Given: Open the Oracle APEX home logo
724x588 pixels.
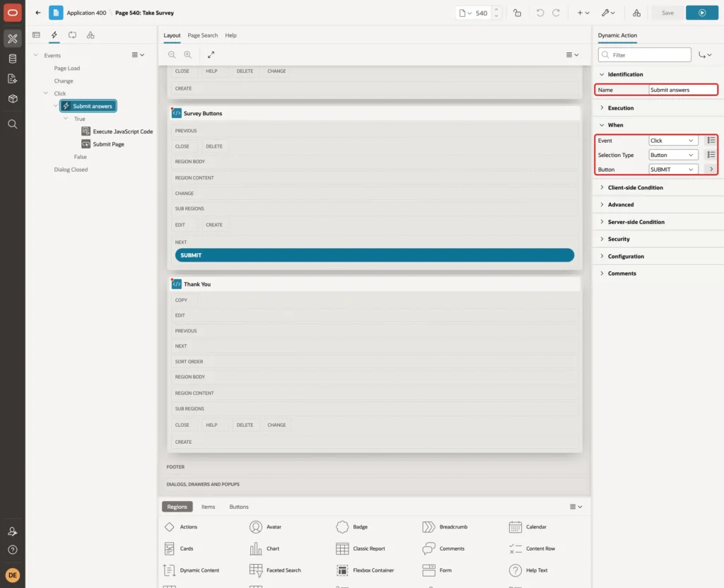Looking at the screenshot, I should [x=13, y=13].
